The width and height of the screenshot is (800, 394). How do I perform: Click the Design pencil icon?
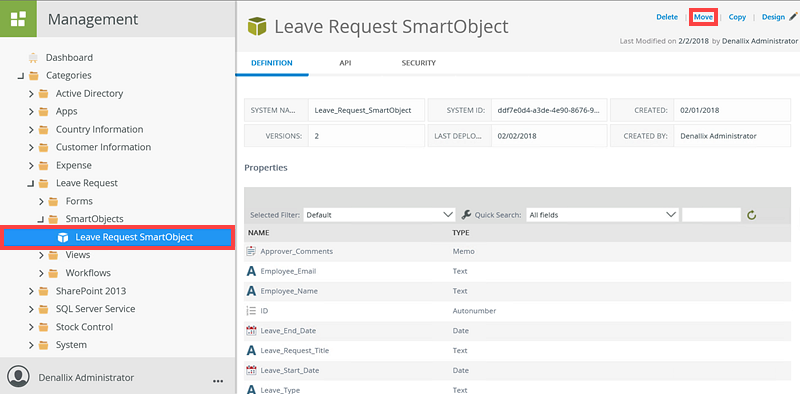(x=793, y=17)
